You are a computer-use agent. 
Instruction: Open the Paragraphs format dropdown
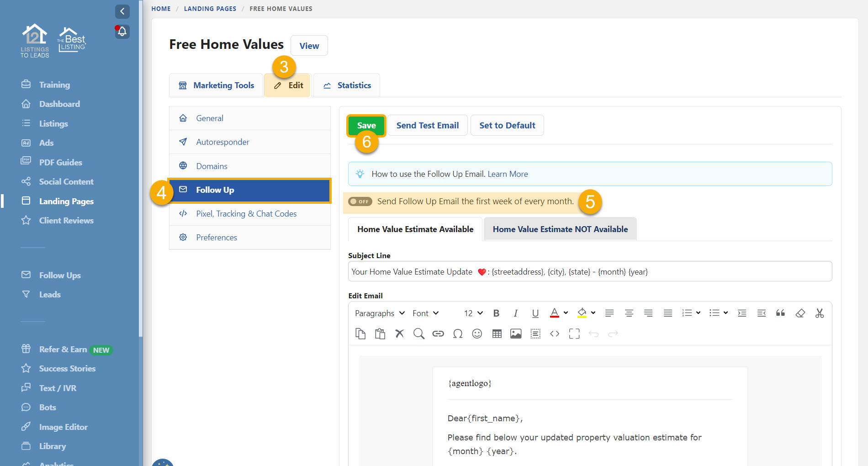(380, 313)
